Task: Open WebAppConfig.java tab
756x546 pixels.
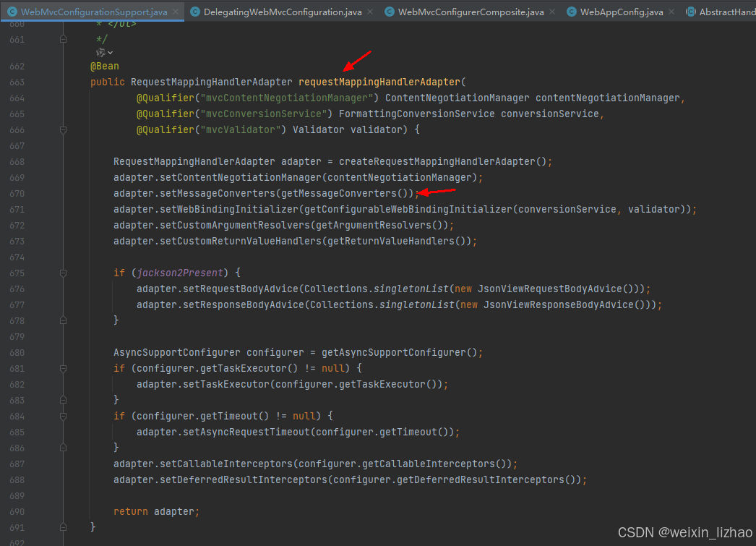Action: 621,12
